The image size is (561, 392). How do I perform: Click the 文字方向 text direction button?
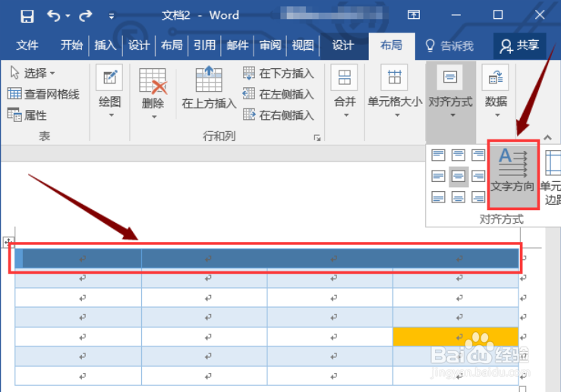tap(513, 174)
